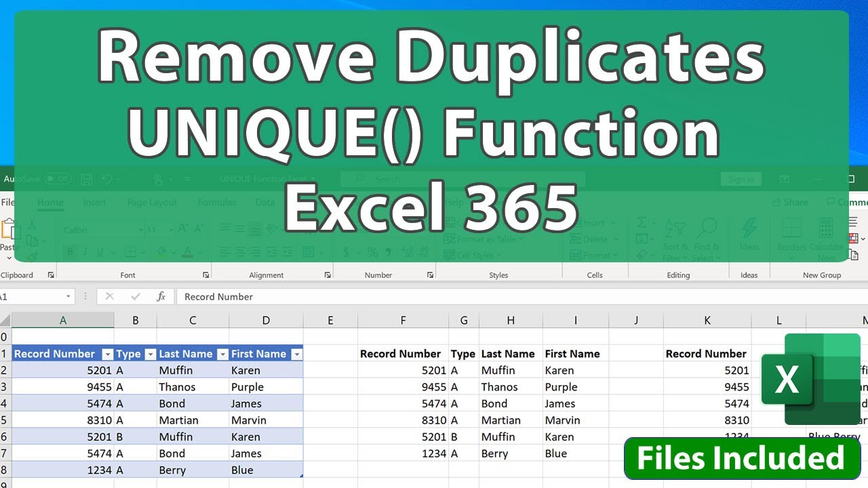Click the 9455 cell in column A
Viewport: 868px width, 488px height.
(63, 387)
